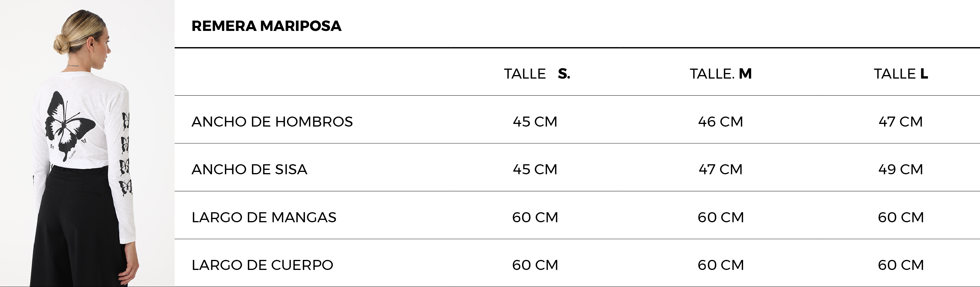This screenshot has height=287, width=980.
Task: Click the ANCHO DE HOMBROS row label
Action: tap(272, 122)
